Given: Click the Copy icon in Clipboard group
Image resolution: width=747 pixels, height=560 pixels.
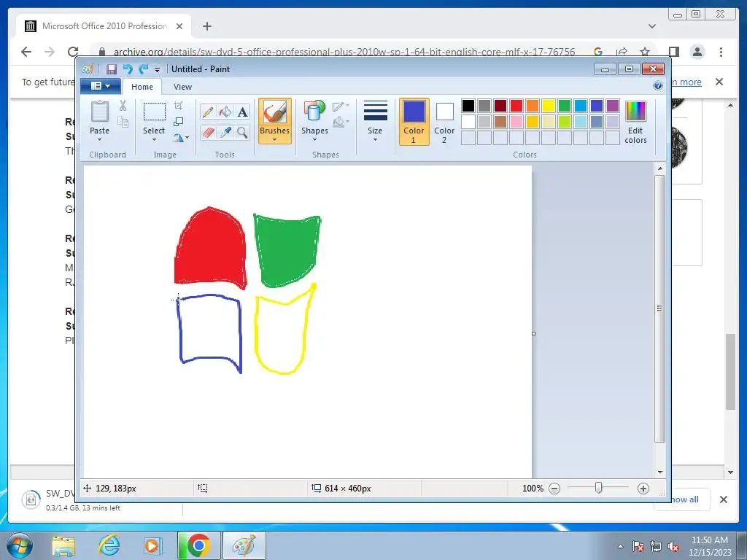Looking at the screenshot, I should pyautogui.click(x=123, y=122).
